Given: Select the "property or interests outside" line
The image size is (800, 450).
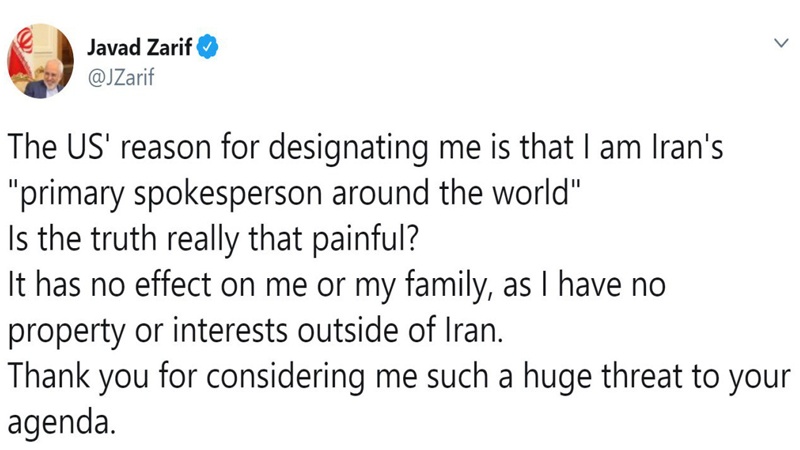Looking at the screenshot, I should 256,332.
